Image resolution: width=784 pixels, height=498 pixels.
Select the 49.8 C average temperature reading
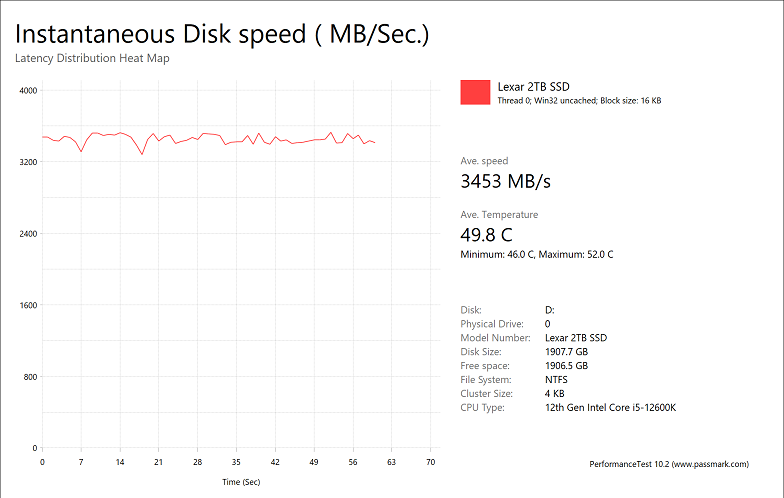[x=486, y=235]
